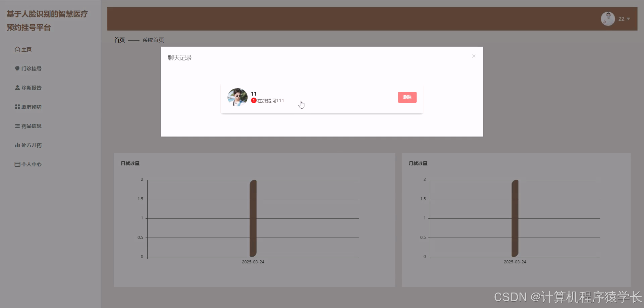Open the message 在线提问111

271,100
